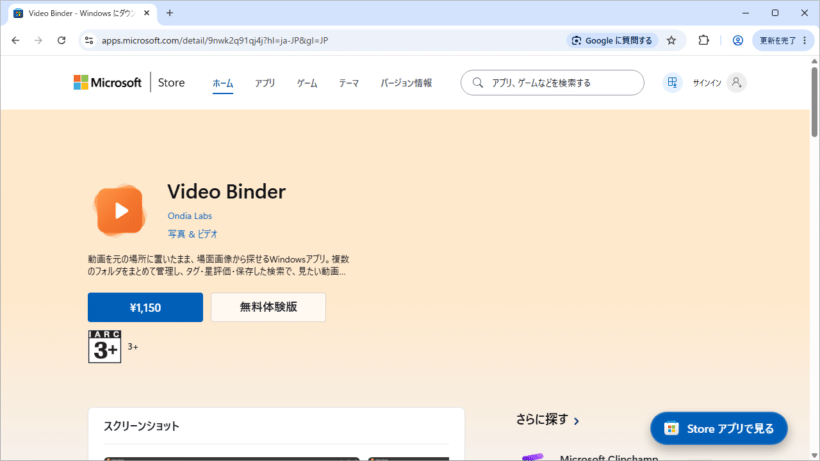Open Chrome's three-dot menu
The height and width of the screenshot is (461, 820).
coord(805,40)
